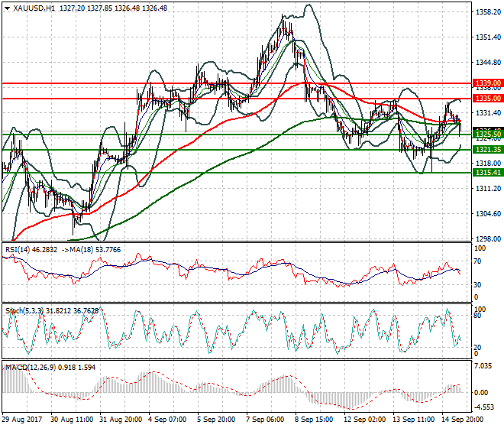
Task: Click the MACD(12,26,9) indicator label
Action: pos(31,368)
